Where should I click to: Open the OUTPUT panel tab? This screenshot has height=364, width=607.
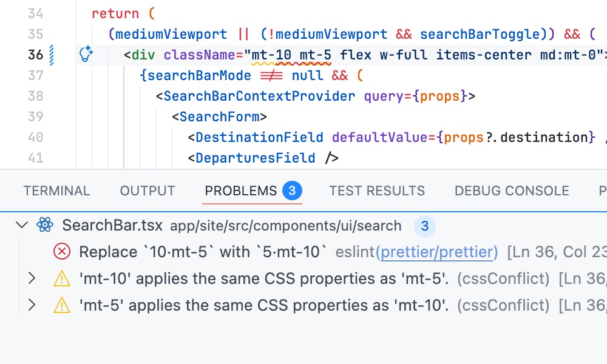pyautogui.click(x=147, y=190)
